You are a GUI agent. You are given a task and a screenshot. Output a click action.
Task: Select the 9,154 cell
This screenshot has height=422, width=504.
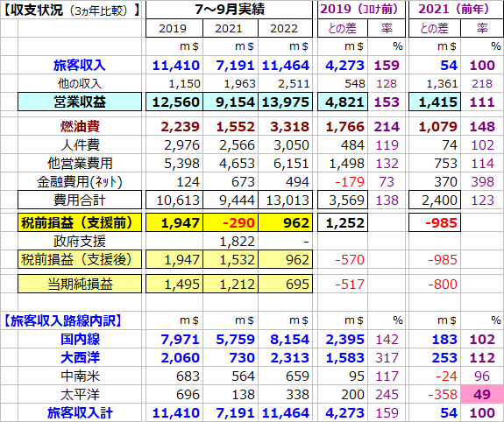click(231, 102)
